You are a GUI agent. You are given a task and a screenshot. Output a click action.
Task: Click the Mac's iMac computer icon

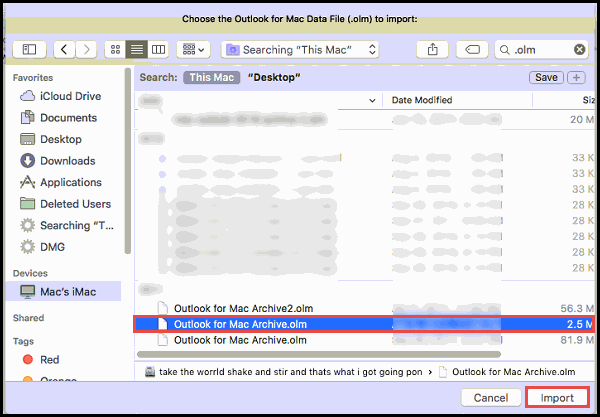(28, 292)
